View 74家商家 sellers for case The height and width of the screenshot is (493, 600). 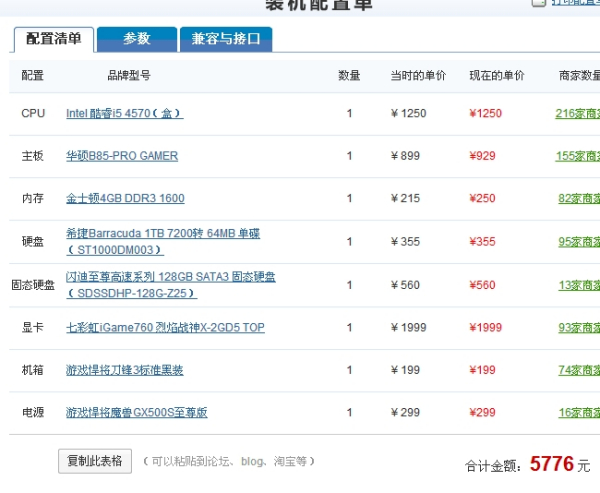(x=579, y=370)
